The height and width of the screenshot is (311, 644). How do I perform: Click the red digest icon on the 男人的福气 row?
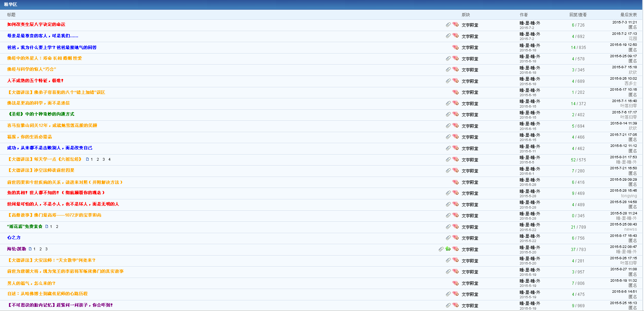(x=456, y=283)
